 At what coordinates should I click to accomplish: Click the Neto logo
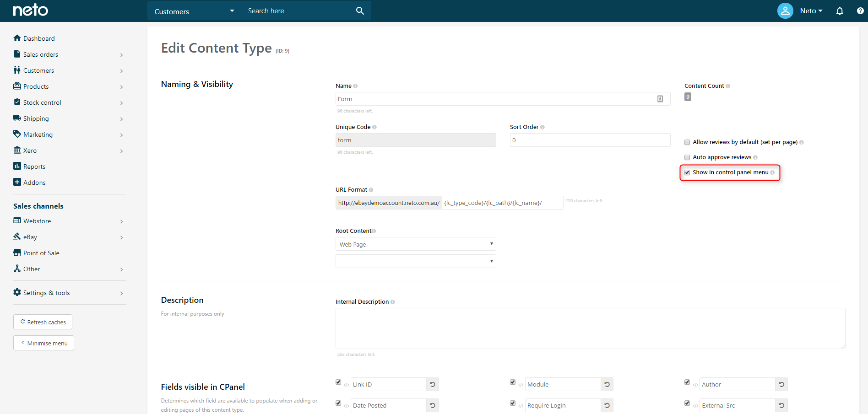pos(30,10)
